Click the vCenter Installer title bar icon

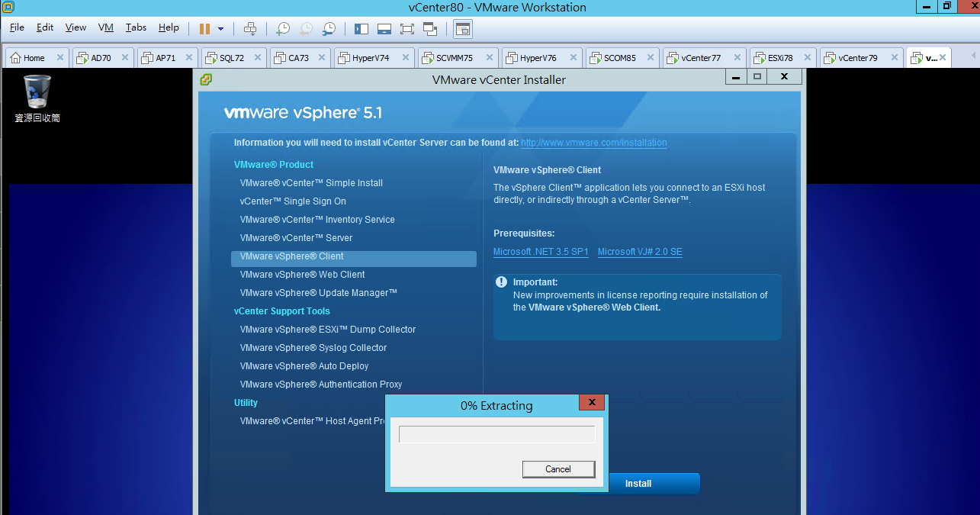click(x=205, y=79)
